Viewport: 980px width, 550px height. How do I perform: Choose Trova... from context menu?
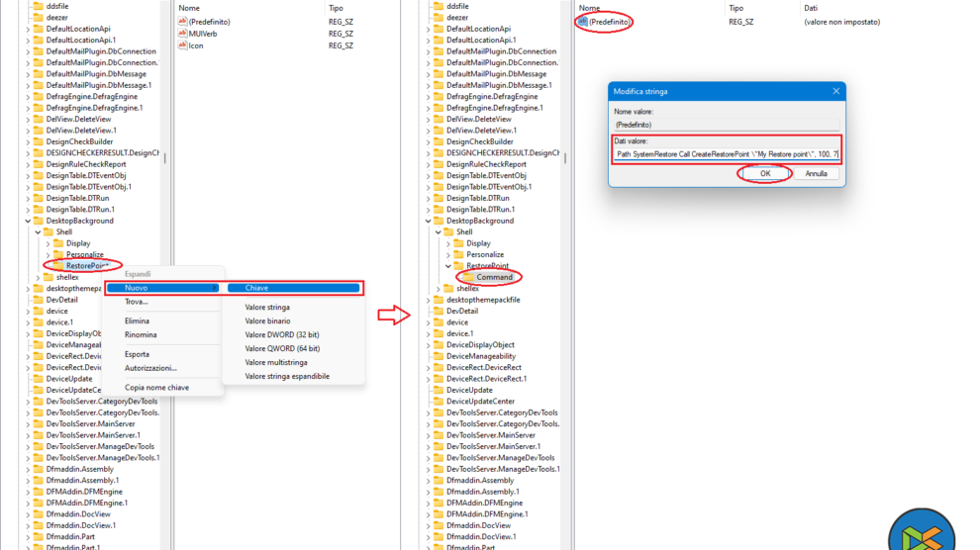pyautogui.click(x=137, y=301)
